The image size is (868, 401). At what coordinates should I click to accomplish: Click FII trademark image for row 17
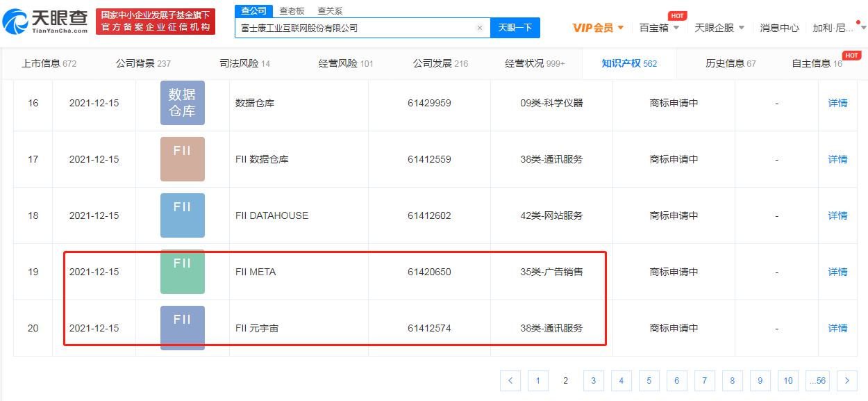click(183, 159)
